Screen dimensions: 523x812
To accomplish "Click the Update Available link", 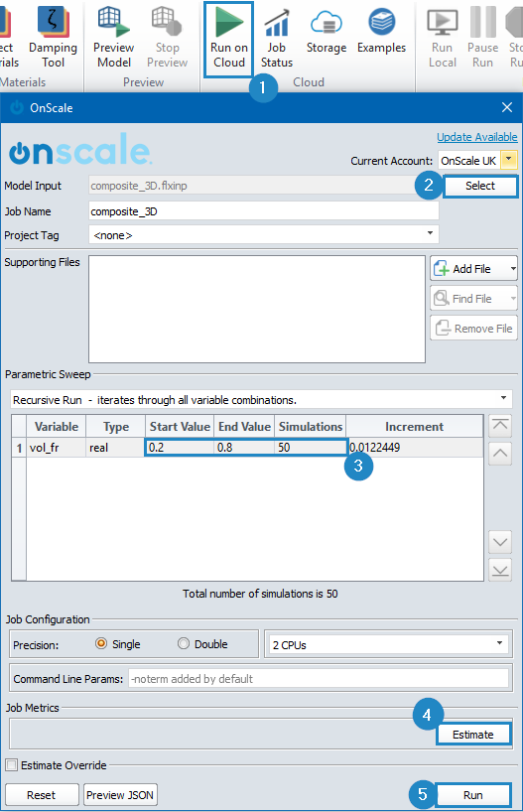I will [477, 137].
